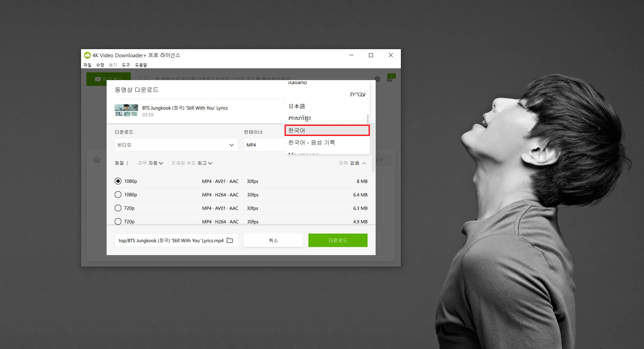Minimize the 4K Video Downloader+ window

[x=351, y=55]
